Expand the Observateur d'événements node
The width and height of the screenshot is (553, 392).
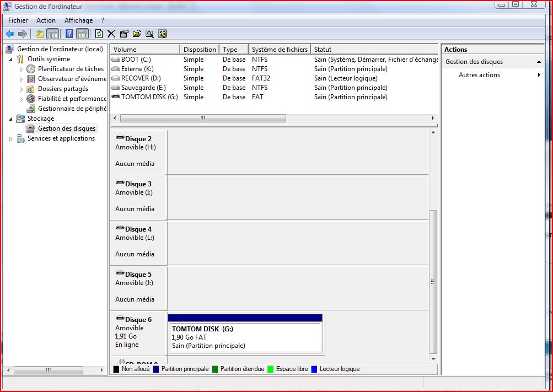[x=21, y=79]
